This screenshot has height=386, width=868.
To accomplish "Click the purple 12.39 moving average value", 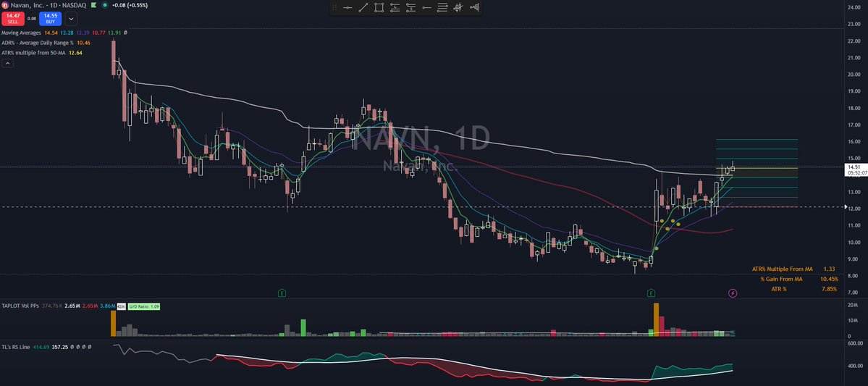I will (x=82, y=33).
